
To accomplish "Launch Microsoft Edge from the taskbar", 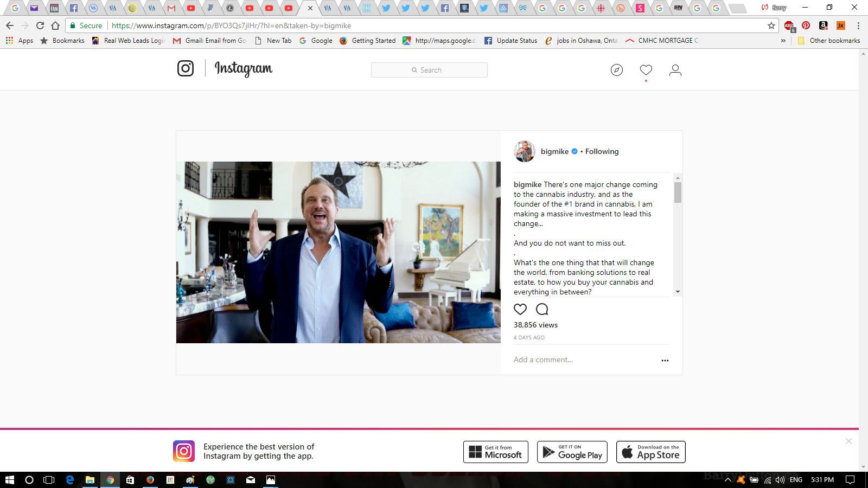I will point(70,480).
